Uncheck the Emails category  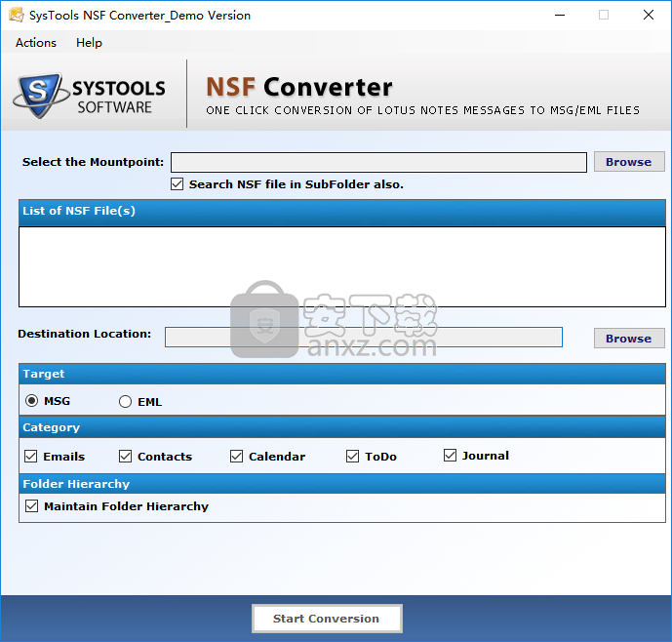coord(31,457)
